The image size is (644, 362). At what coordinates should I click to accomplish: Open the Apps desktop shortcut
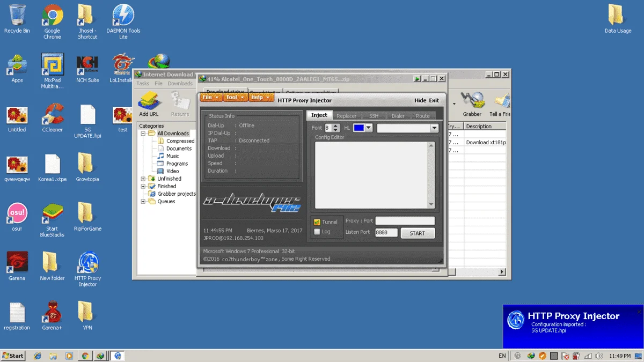(17, 68)
